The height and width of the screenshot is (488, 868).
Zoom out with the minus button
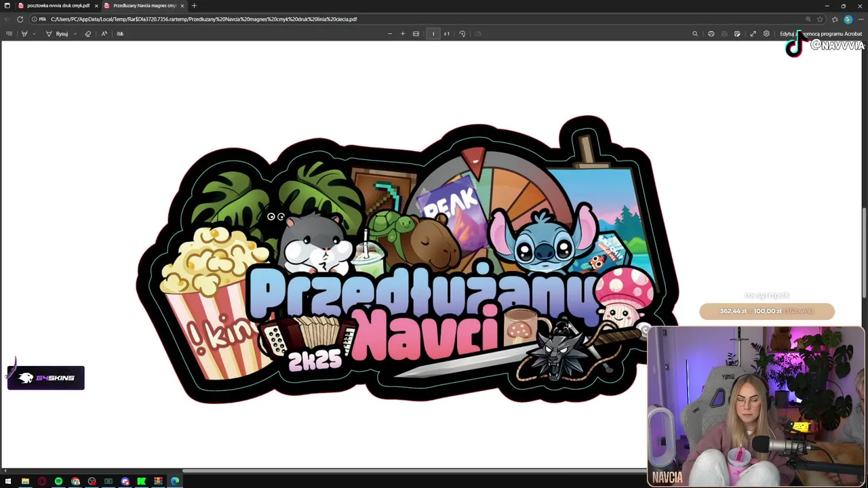(390, 33)
